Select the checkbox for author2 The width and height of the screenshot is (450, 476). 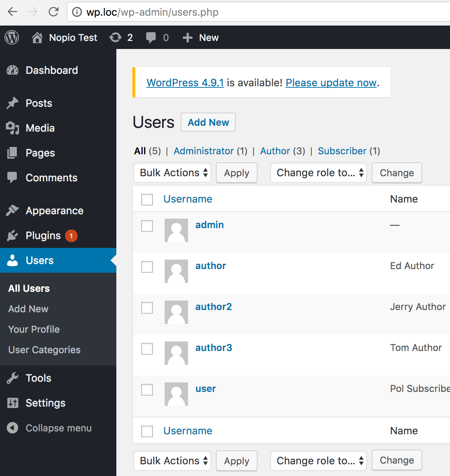click(x=147, y=308)
